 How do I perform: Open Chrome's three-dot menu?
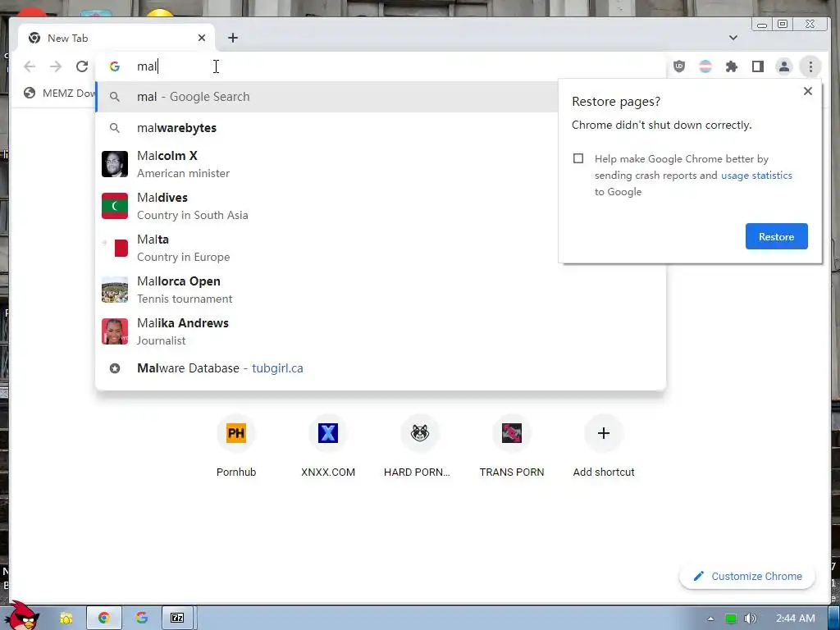[810, 66]
